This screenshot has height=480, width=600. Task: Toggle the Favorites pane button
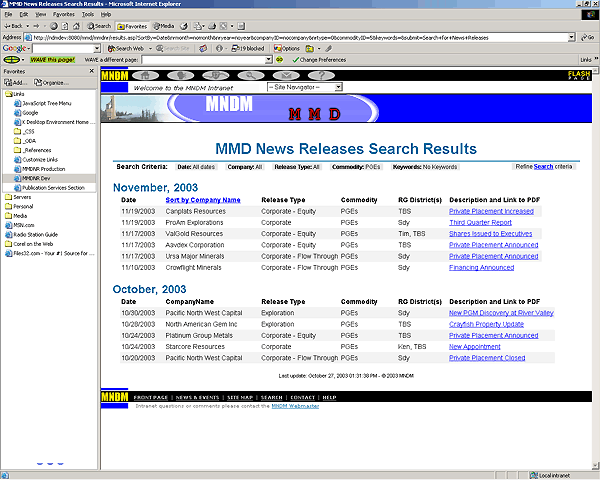[132, 26]
